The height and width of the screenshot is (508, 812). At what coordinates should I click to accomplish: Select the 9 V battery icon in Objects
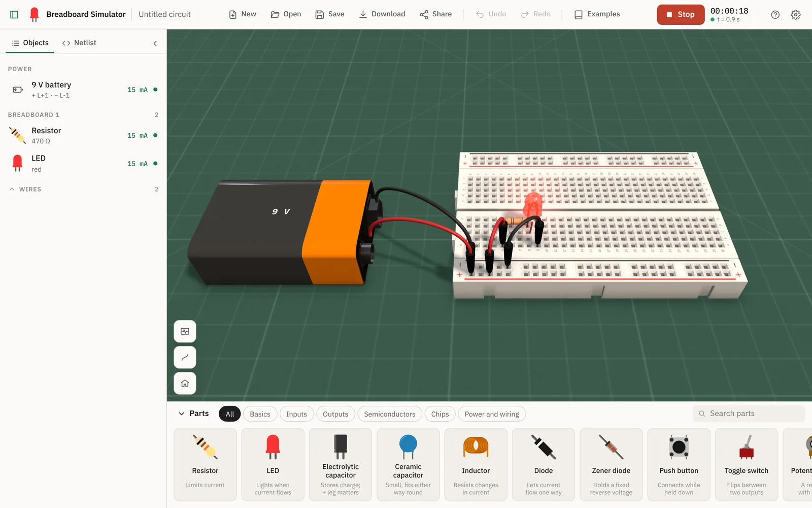(18, 89)
